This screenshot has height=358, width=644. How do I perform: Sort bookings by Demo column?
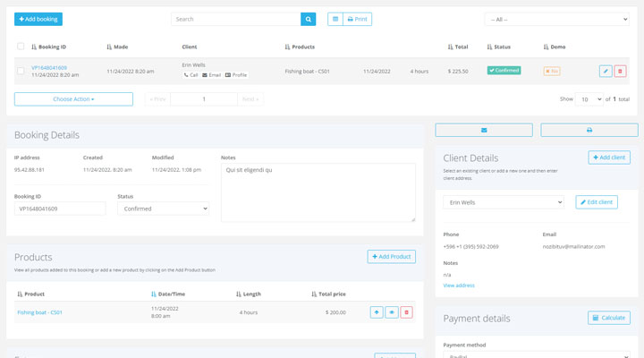554,47
